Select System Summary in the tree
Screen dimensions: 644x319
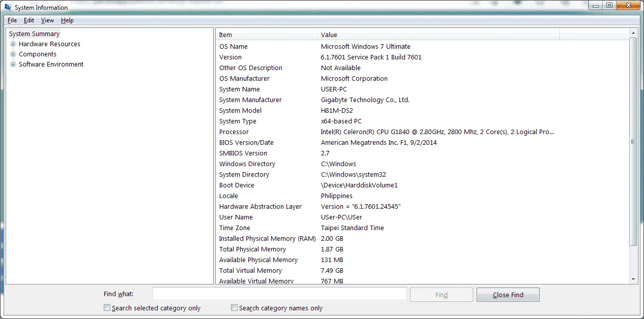pos(35,34)
